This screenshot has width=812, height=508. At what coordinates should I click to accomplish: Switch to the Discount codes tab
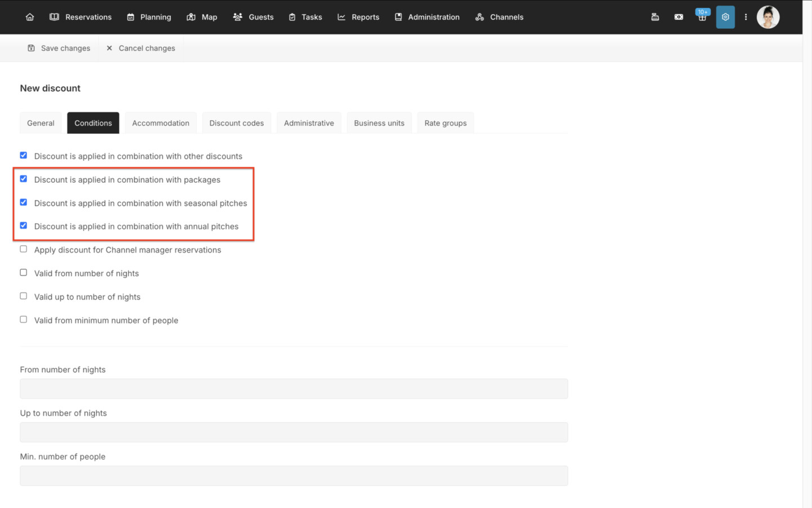tap(237, 123)
